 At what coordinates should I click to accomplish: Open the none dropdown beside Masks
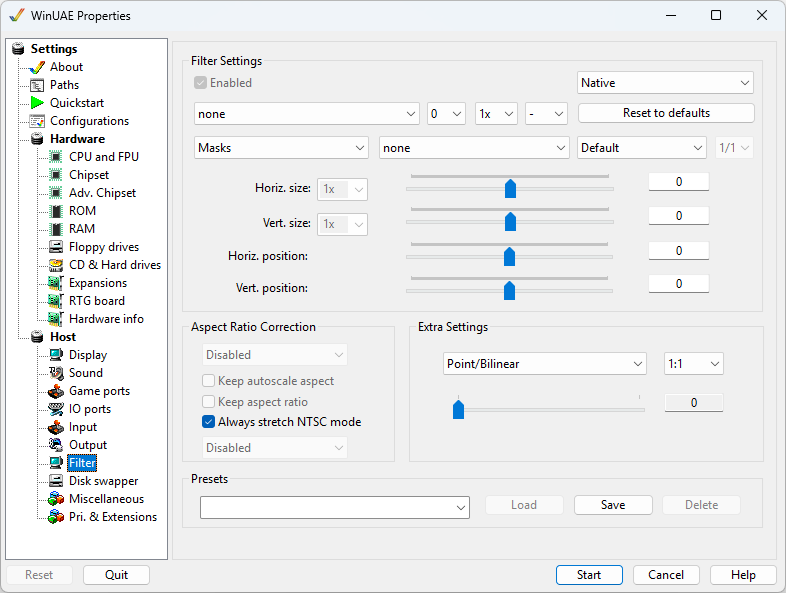pyautogui.click(x=474, y=148)
